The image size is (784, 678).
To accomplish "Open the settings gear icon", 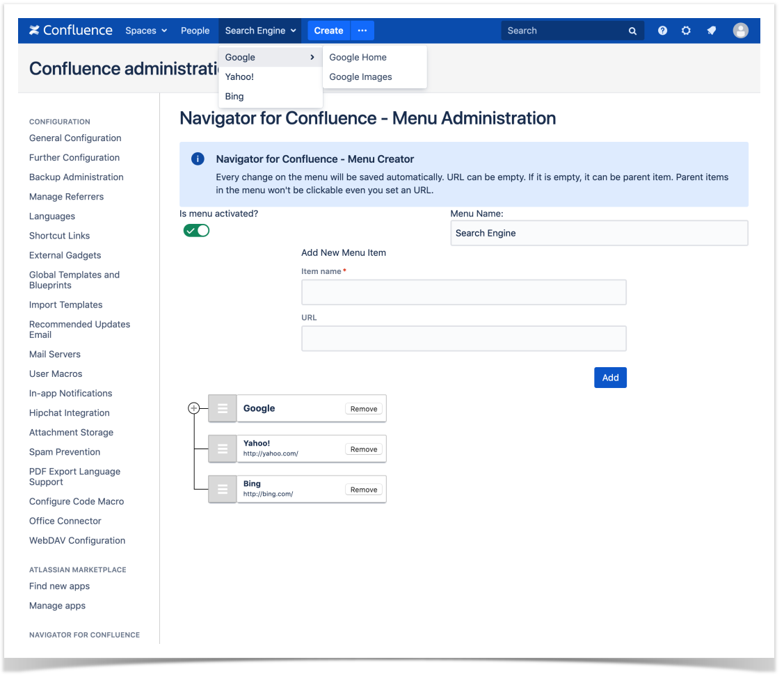I will click(x=686, y=31).
